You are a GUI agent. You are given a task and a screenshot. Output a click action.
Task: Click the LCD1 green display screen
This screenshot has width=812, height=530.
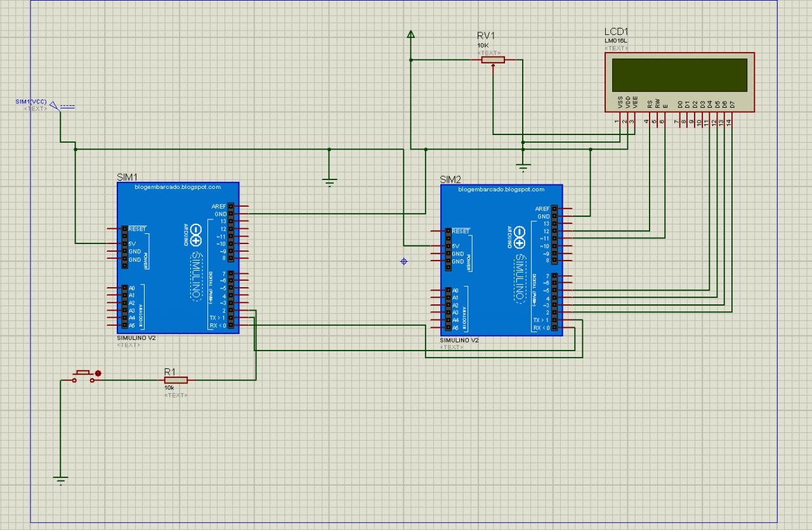[679, 74]
